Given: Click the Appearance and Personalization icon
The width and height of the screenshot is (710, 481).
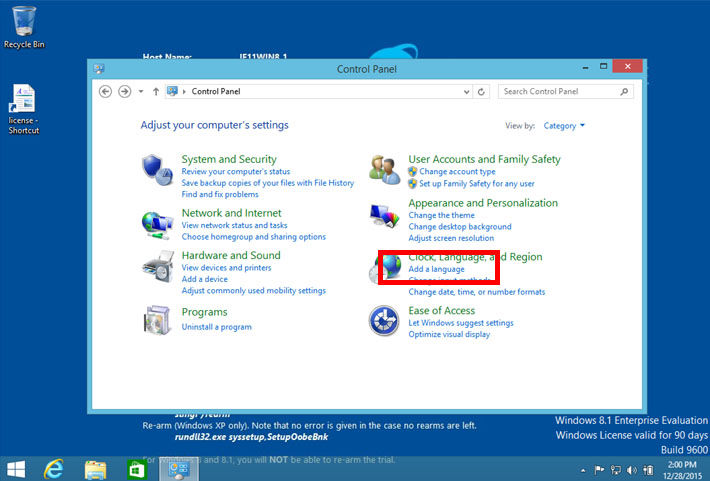Looking at the screenshot, I should tap(384, 217).
